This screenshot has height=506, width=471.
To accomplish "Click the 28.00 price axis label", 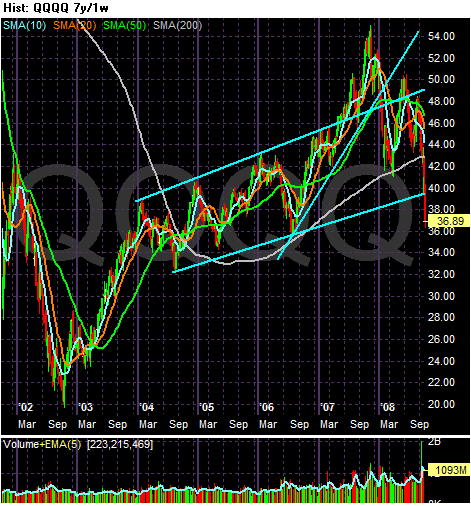I will point(441,317).
